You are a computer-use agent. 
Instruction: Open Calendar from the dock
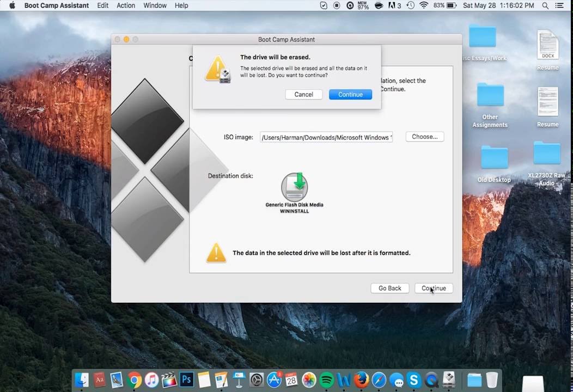pyautogui.click(x=291, y=380)
